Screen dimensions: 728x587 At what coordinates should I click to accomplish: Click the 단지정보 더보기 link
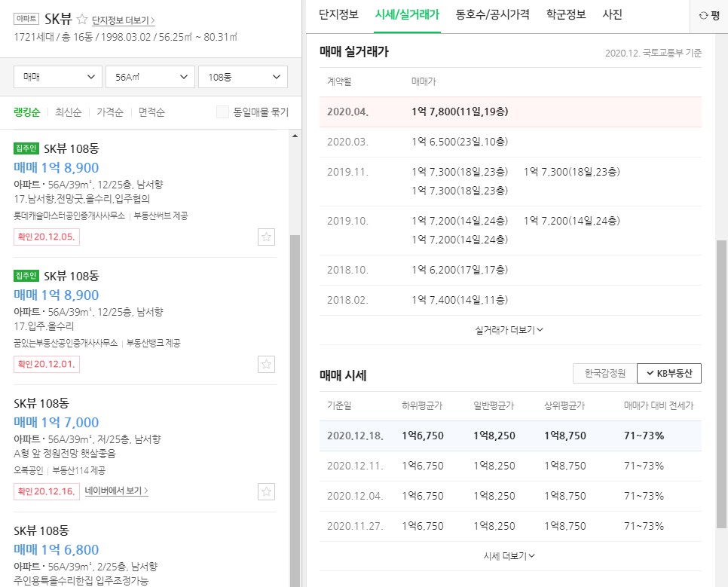click(123, 20)
